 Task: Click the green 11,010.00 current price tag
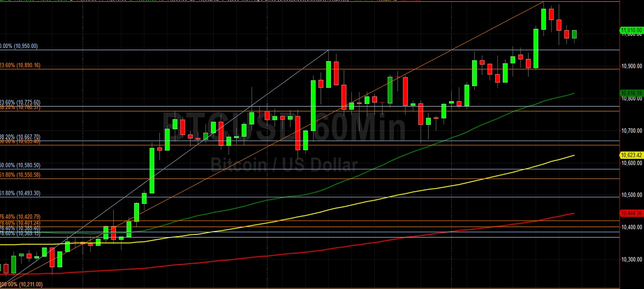click(x=631, y=30)
